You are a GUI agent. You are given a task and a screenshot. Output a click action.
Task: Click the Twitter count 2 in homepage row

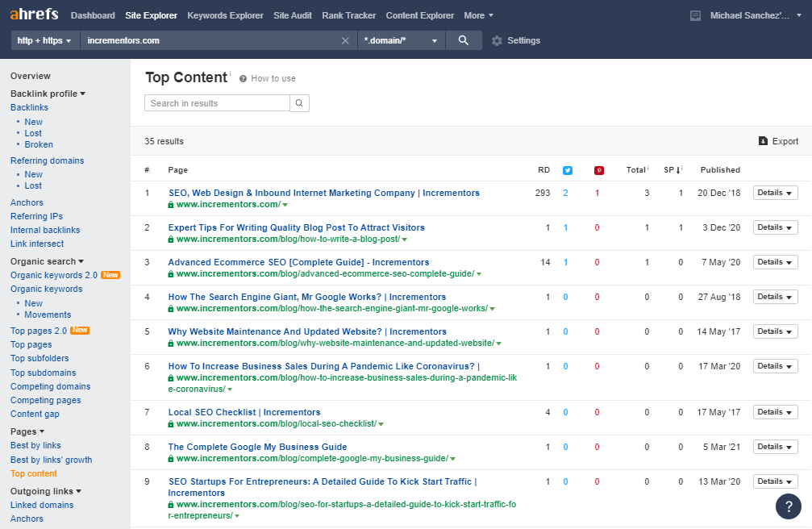(x=565, y=193)
